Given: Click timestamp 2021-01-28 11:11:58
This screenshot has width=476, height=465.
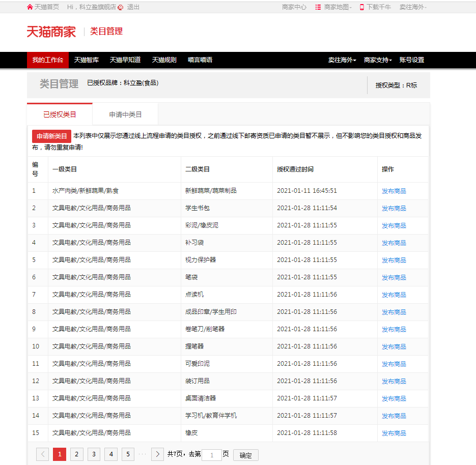Looking at the screenshot, I should pos(307,433).
